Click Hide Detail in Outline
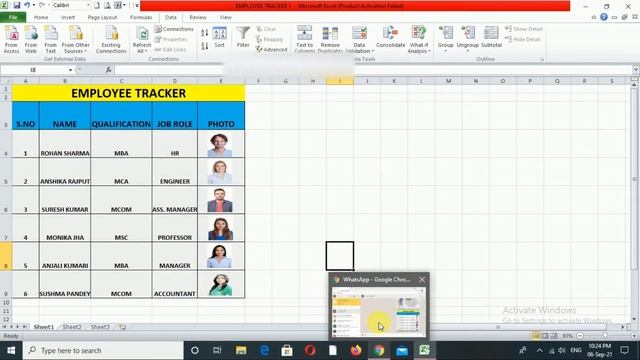This screenshot has height=360, width=640. point(522,39)
